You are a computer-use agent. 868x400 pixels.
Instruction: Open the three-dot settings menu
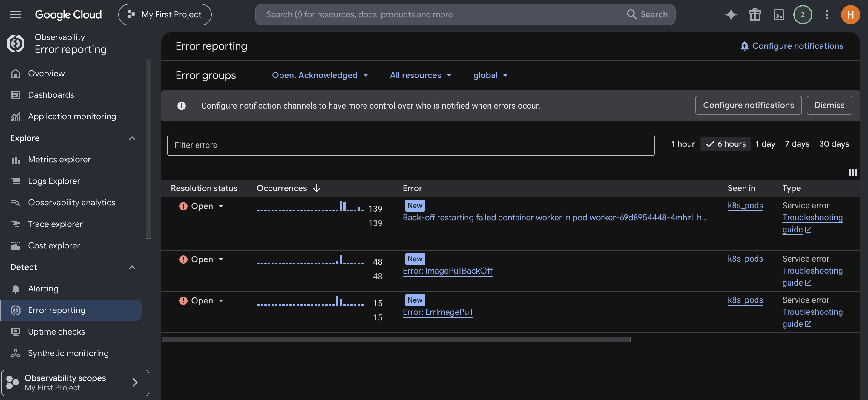tap(826, 15)
